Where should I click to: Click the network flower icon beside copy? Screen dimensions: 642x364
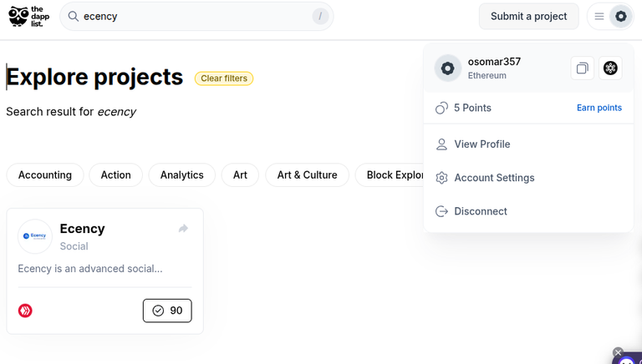point(610,68)
